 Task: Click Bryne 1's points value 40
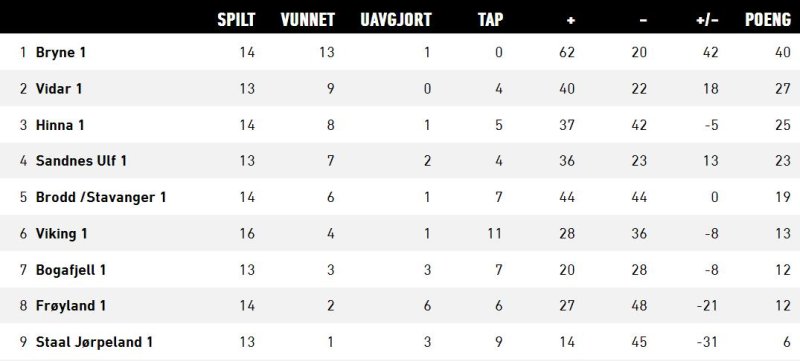pos(783,53)
